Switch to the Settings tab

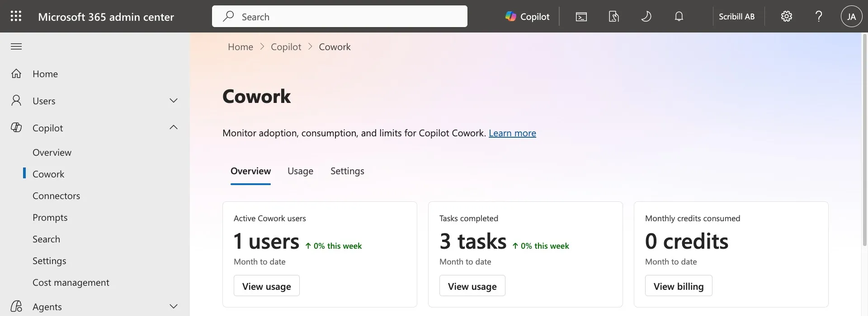pyautogui.click(x=347, y=171)
